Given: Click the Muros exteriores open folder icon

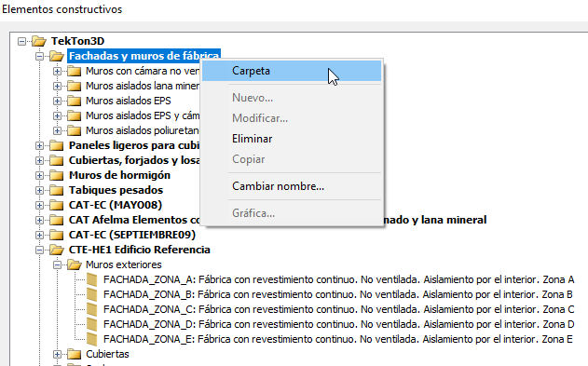Looking at the screenshot, I should (75, 264).
